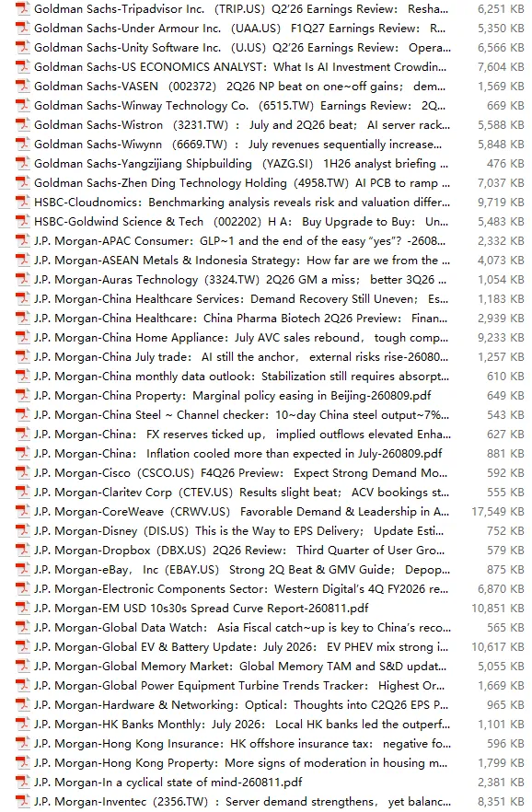Click the 476 KB file size
The width and height of the screenshot is (532, 812).
[505, 164]
